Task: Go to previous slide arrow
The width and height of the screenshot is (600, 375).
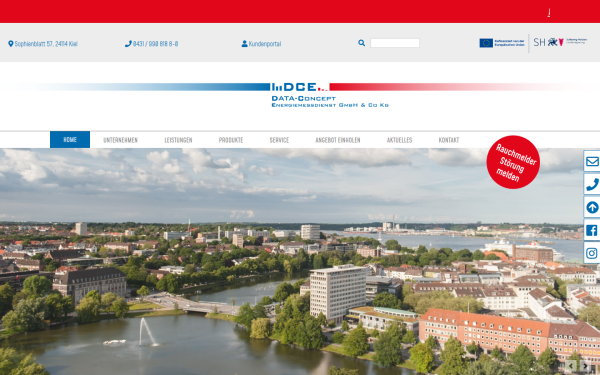Action: tap(571, 366)
